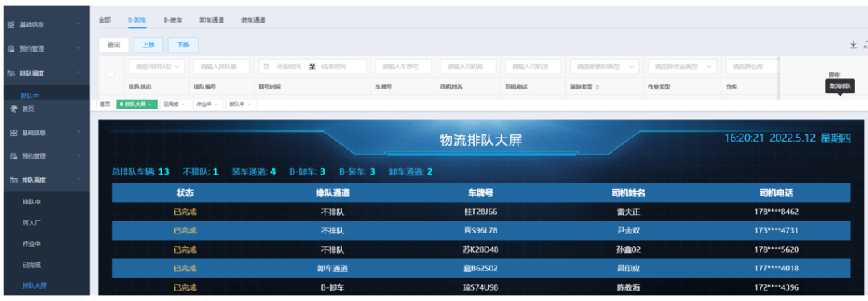Click the 基础信息 grid icon beside the B-卸车 tabs
The image size is (868, 301).
point(11,24)
